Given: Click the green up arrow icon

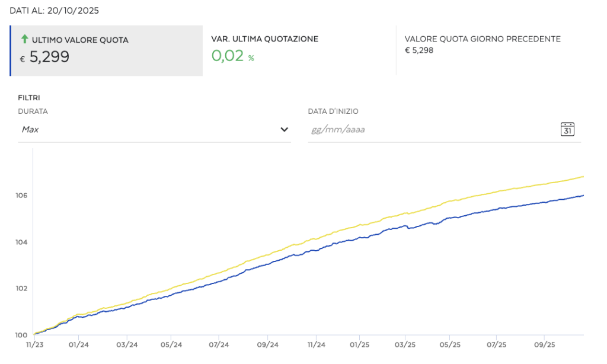Looking at the screenshot, I should (x=24, y=40).
